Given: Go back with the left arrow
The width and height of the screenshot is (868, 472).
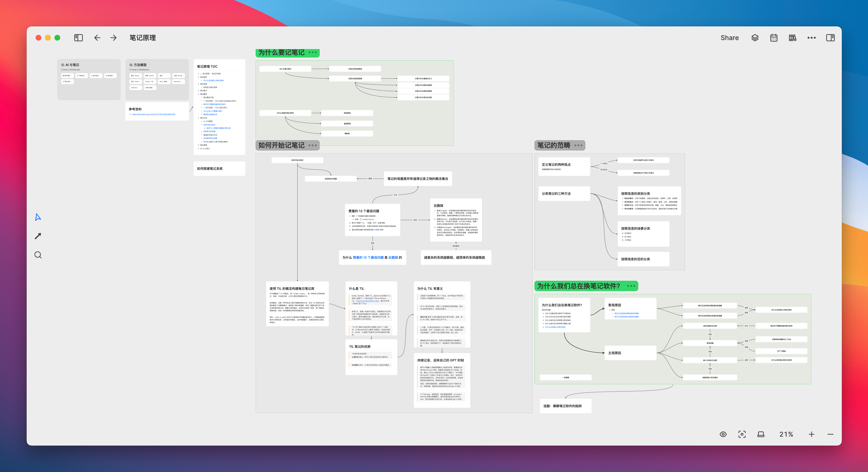Looking at the screenshot, I should tap(97, 38).
